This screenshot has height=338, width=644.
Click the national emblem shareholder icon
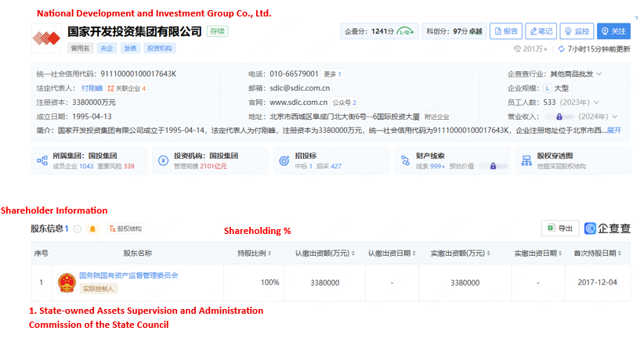coord(67,282)
